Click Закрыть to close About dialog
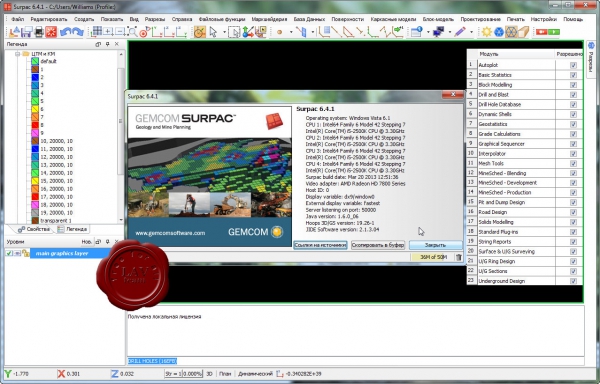This screenshot has height=384, width=600. pyautogui.click(x=435, y=245)
